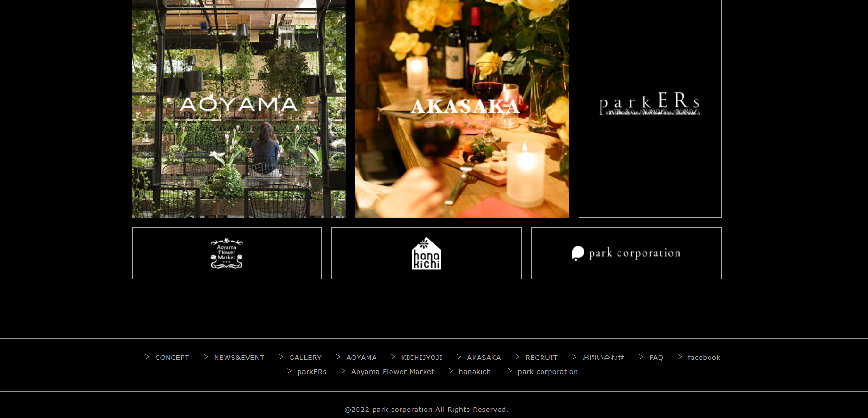Viewport: 868px width, 418px height.
Task: Open the AKASAKA wine table photo
Action: [x=462, y=109]
